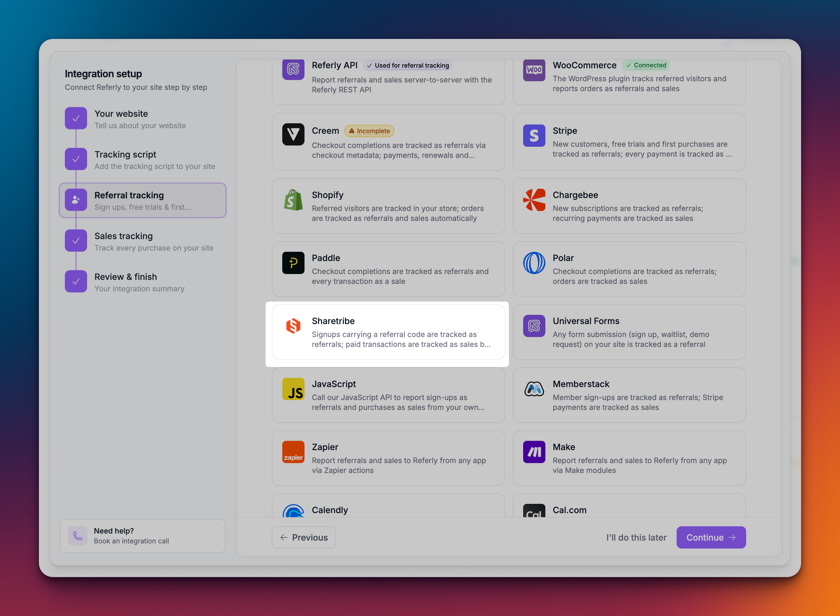The width and height of the screenshot is (840, 616).
Task: Click the Stripe logo icon
Action: 534,135
